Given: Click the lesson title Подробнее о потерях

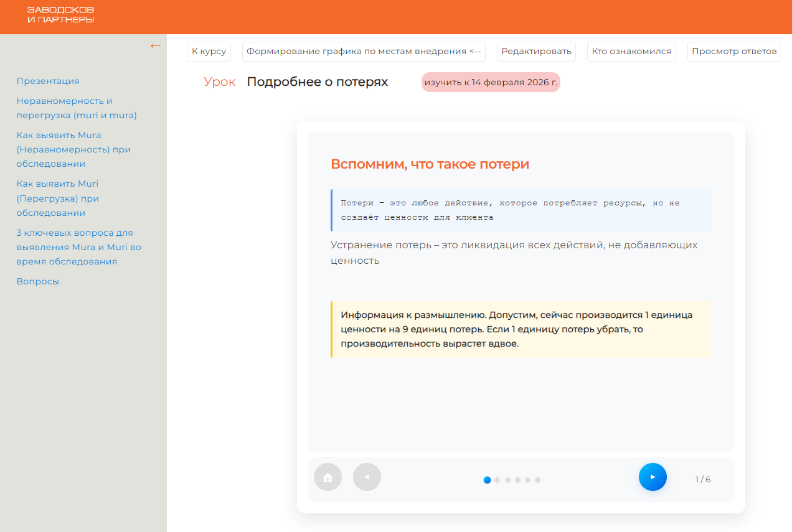Looking at the screenshot, I should [318, 82].
